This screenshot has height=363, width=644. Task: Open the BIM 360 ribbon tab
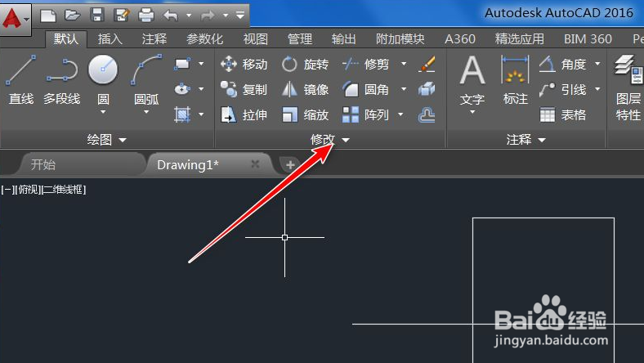tap(588, 39)
